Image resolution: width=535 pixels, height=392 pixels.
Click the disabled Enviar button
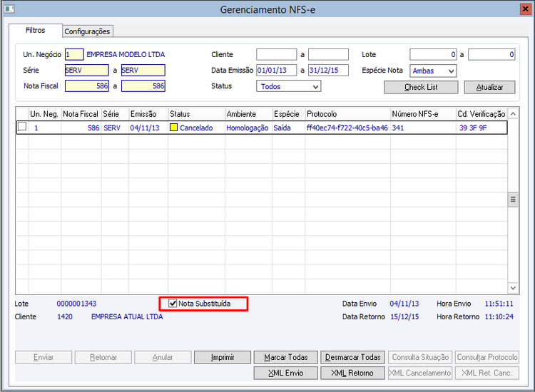coord(44,357)
